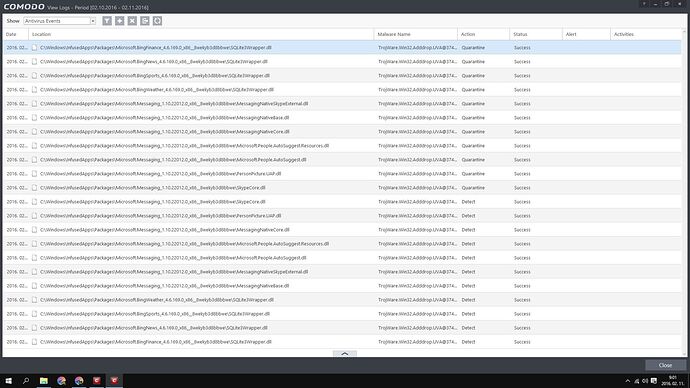Open volume control in system tray
The height and width of the screenshot is (388, 690).
645,381
